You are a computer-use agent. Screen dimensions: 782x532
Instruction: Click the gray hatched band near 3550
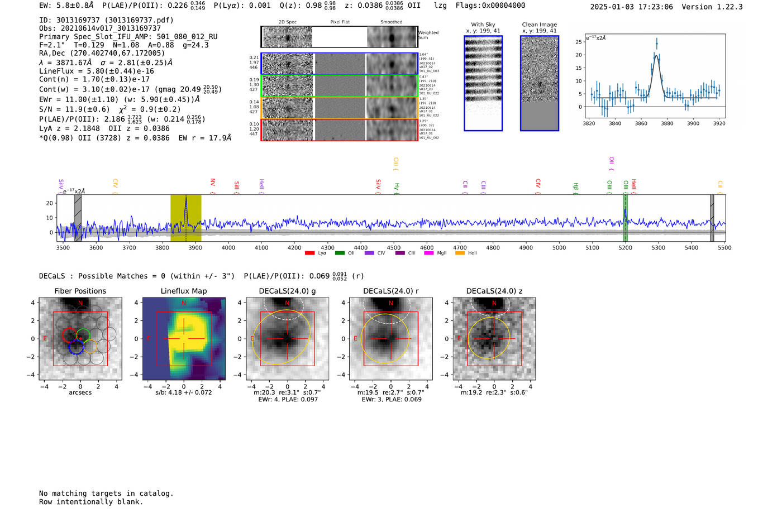pyautogui.click(x=78, y=218)
